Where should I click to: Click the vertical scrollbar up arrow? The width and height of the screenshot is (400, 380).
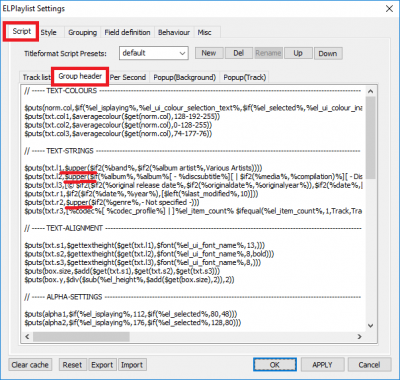371,91
